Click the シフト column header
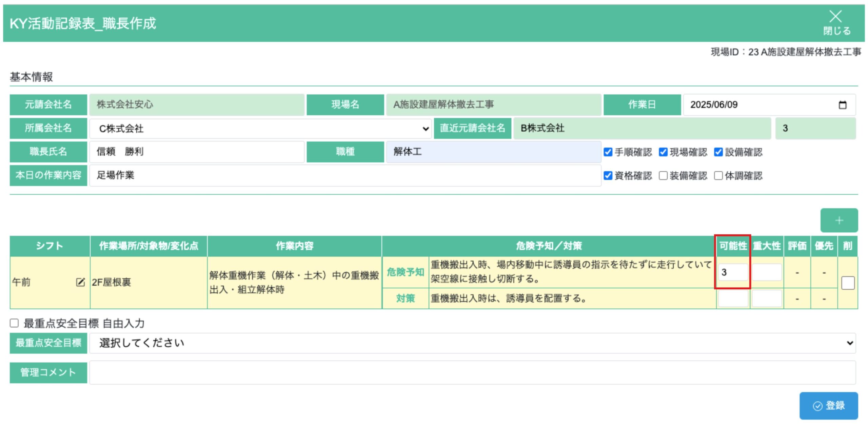The height and width of the screenshot is (424, 868). tap(50, 246)
